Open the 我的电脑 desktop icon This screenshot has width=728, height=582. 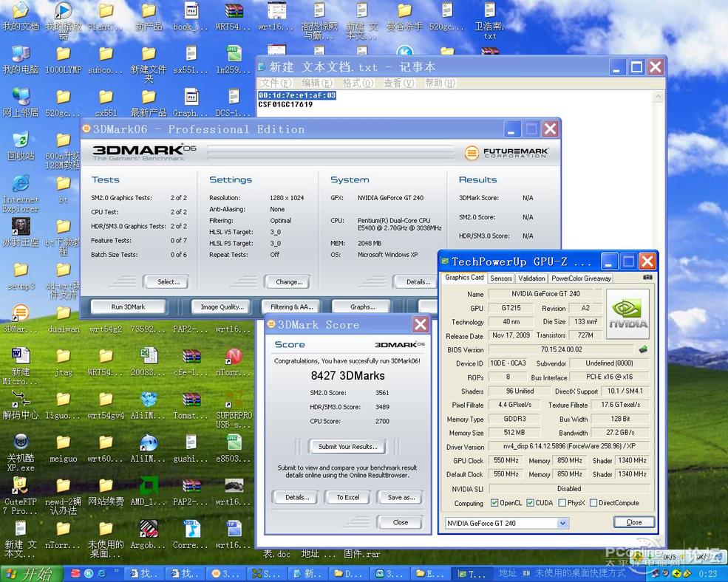(20, 61)
